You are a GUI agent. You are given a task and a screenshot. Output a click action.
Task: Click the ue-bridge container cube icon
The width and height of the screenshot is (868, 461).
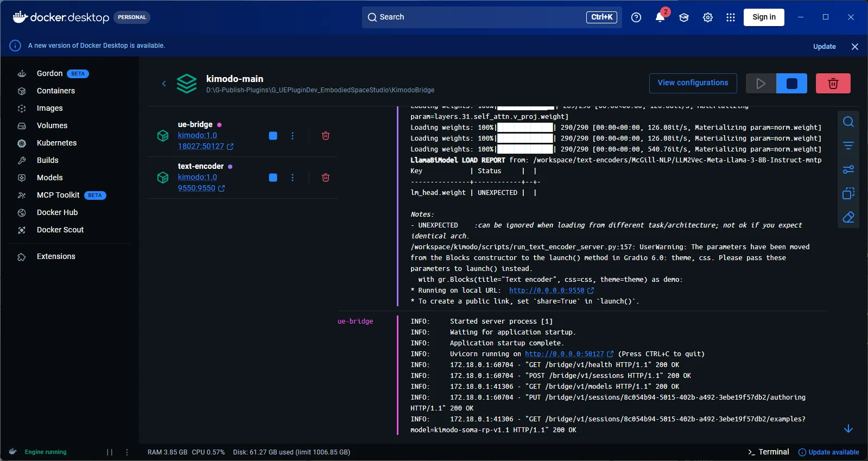pos(163,136)
